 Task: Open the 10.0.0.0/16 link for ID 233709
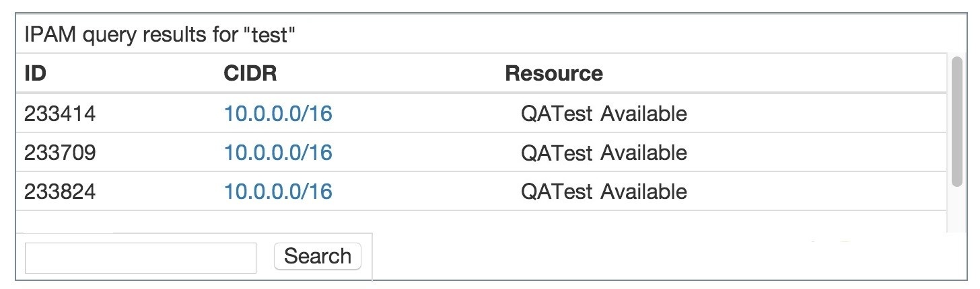(x=278, y=153)
